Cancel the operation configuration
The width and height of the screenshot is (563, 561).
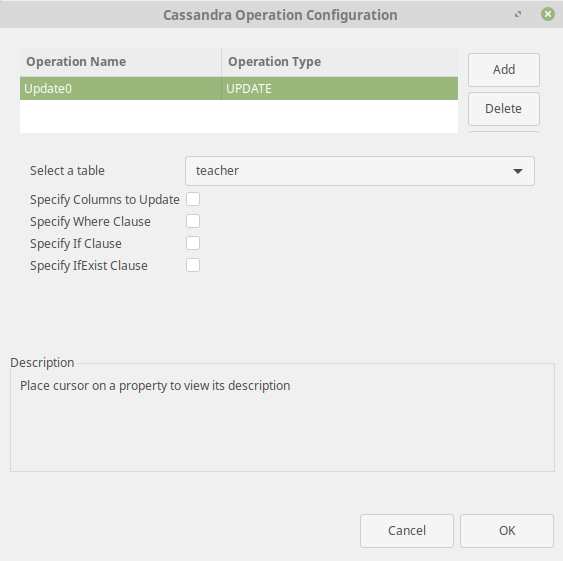click(x=407, y=531)
